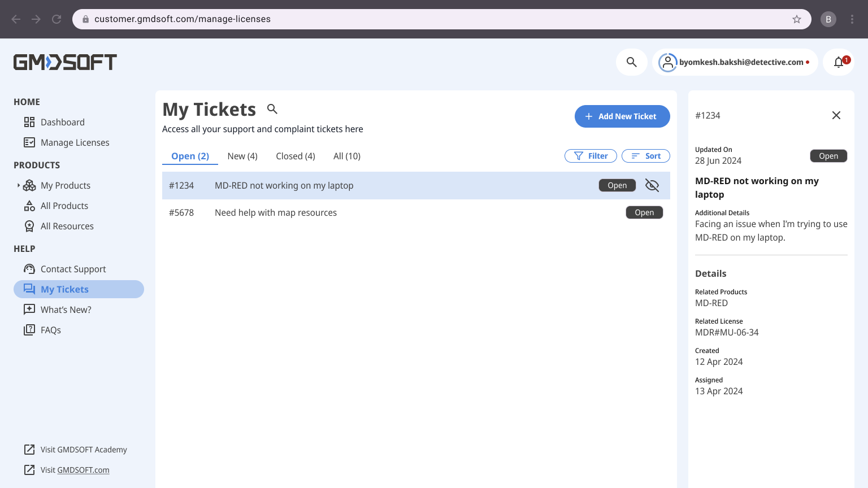Click the What's New star icon
Image resolution: width=868 pixels, height=488 pixels.
(29, 310)
